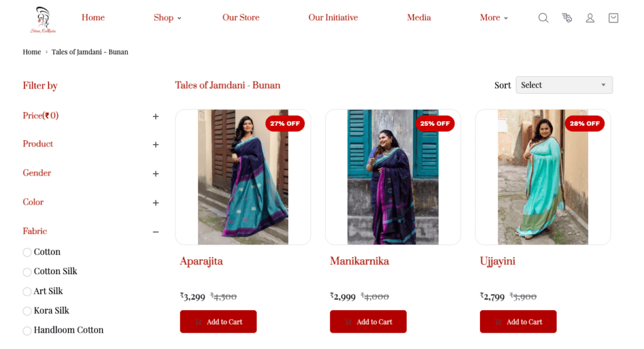Select the Cotton fabric radio button
The height and width of the screenshot is (349, 644).
(x=27, y=252)
